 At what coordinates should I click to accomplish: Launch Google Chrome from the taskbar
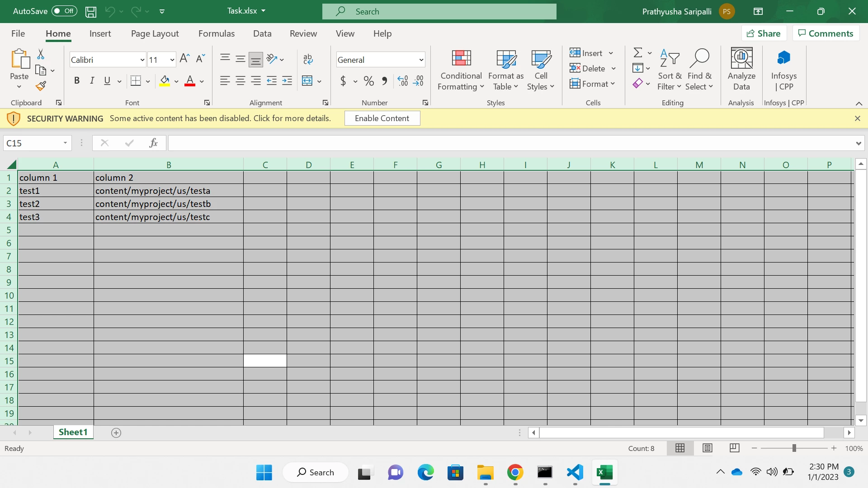coord(515,473)
